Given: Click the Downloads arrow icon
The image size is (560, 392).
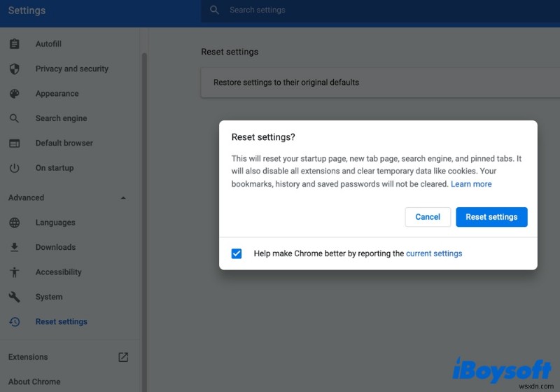Looking at the screenshot, I should tap(14, 247).
